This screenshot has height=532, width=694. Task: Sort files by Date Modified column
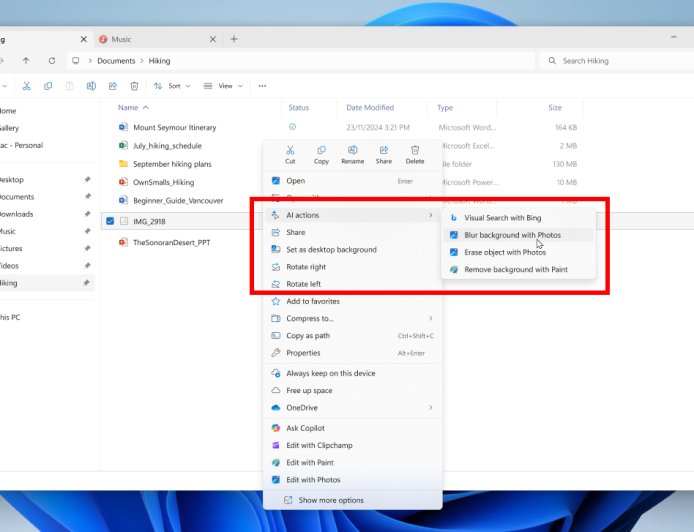pos(370,107)
